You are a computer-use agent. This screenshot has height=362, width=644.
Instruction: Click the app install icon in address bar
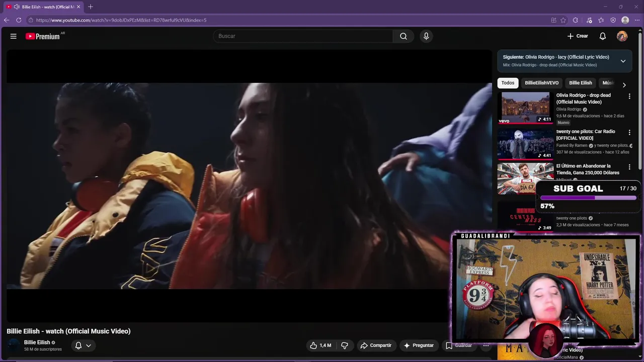[x=553, y=20]
